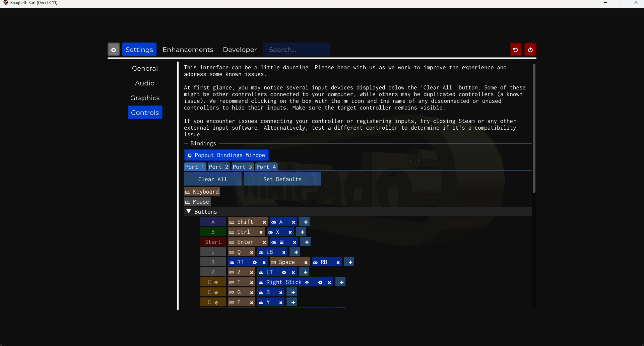Remove the Shift key binding from A
The width and height of the screenshot is (644, 346).
(x=264, y=222)
